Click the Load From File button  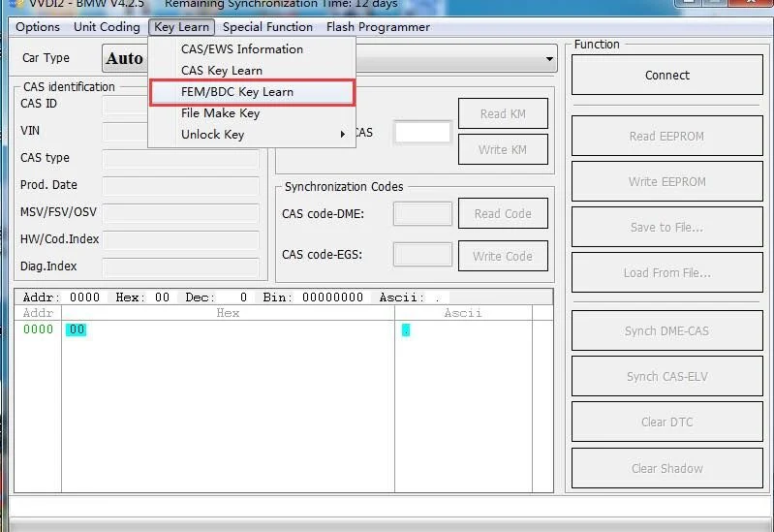666,272
